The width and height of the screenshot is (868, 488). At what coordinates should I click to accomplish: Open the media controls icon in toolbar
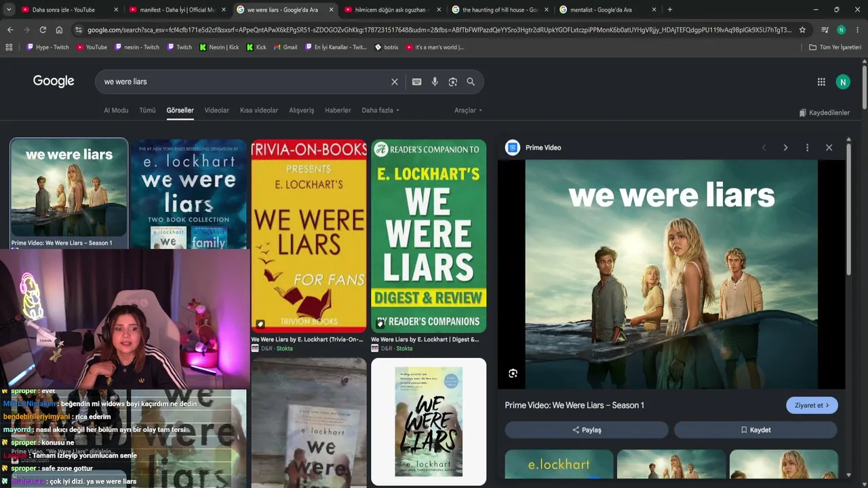coord(825,30)
